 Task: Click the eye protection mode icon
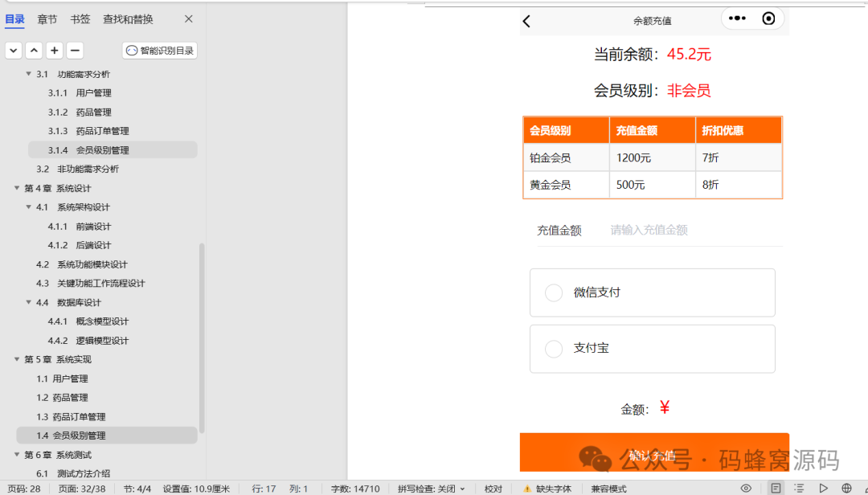tap(746, 489)
